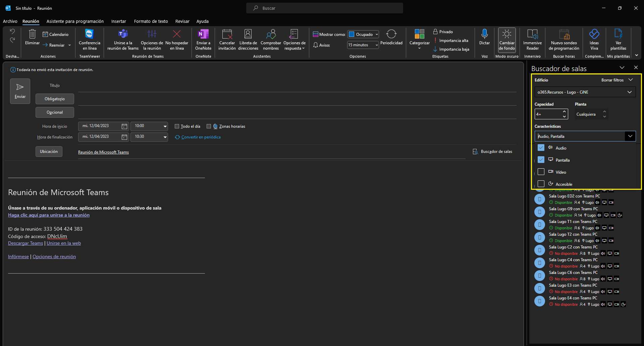The image size is (644, 346).
Task: Open Calendario from the Acciones group
Action: pyautogui.click(x=55, y=34)
